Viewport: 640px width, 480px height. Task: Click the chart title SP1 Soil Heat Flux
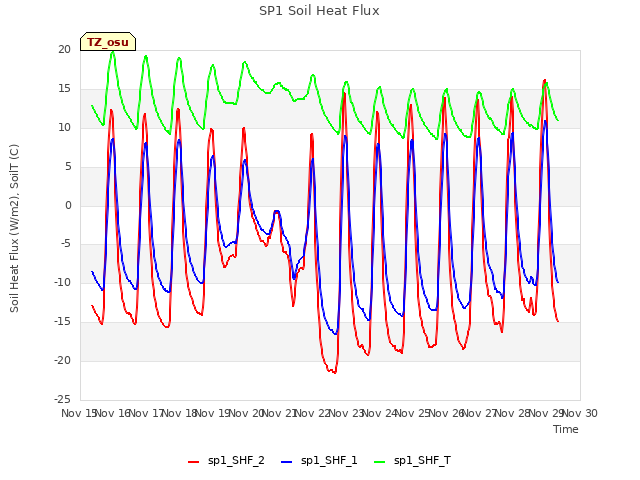pyautogui.click(x=319, y=11)
